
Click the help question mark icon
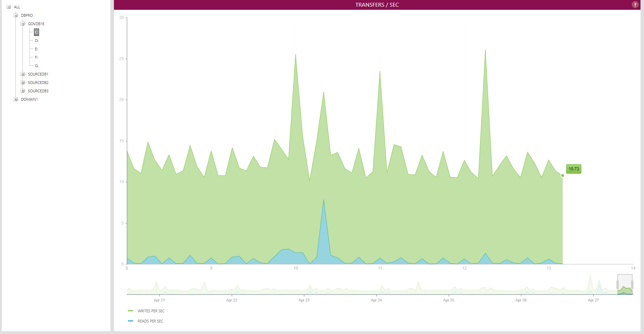(635, 5)
